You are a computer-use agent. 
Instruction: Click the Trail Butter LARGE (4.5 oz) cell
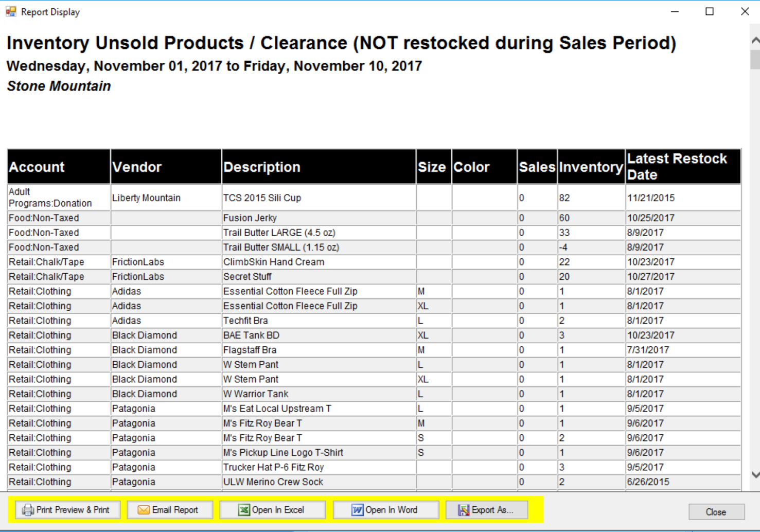(319, 233)
